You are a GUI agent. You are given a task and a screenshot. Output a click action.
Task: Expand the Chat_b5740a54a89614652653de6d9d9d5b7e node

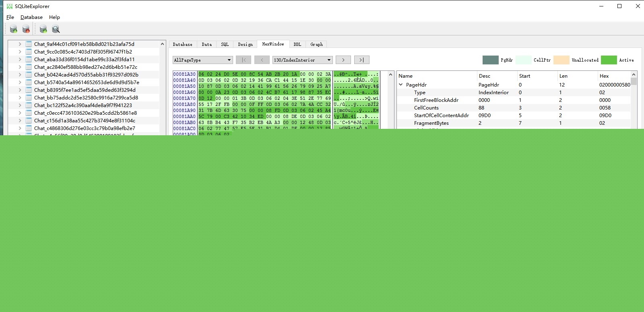pos(20,83)
